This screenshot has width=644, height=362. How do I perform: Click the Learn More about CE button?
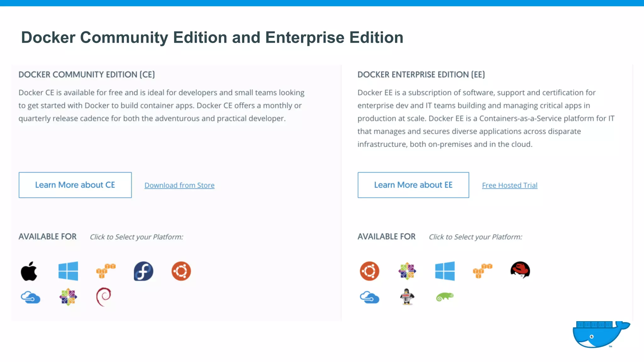[x=75, y=185]
